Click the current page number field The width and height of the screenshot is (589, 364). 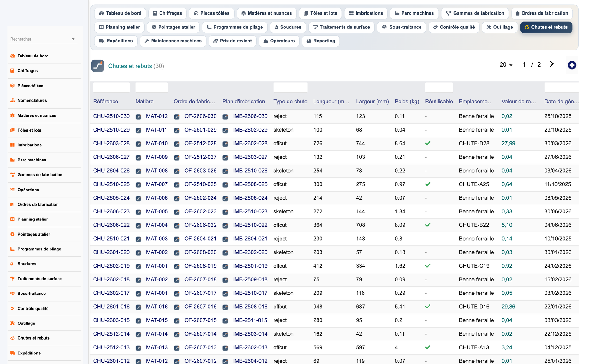click(524, 65)
